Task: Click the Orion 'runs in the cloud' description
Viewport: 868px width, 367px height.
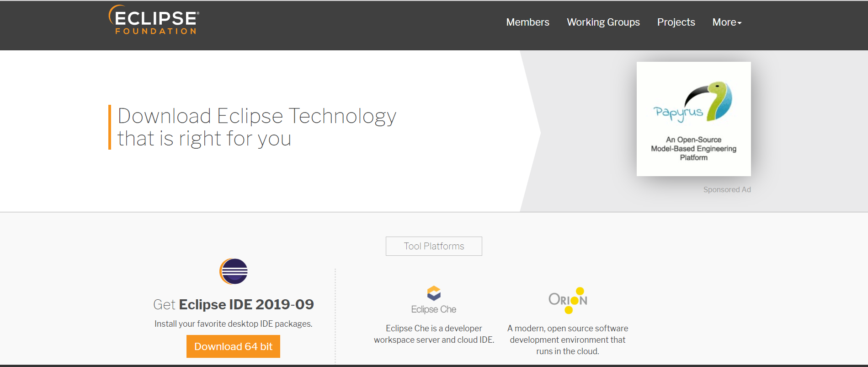Action: tap(568, 340)
